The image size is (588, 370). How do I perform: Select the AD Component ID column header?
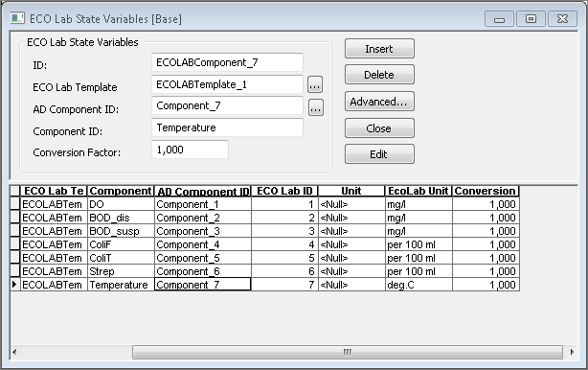pyautogui.click(x=202, y=191)
